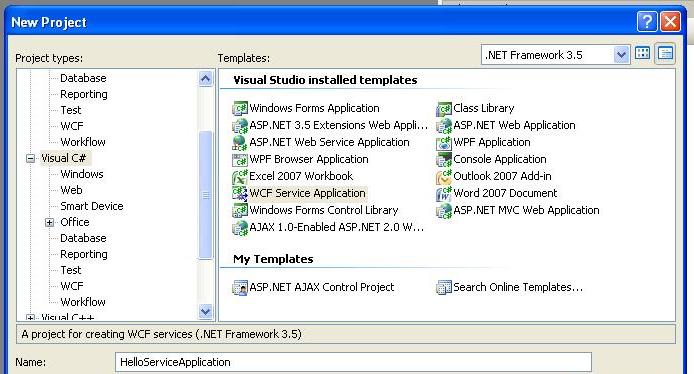This screenshot has height=374, width=694.
Task: Open Search Online Templates link
Action: [x=518, y=287]
